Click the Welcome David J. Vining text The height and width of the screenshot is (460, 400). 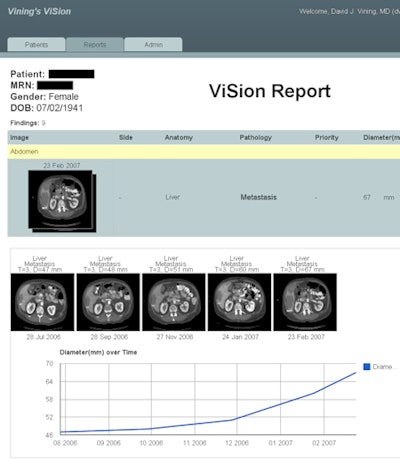(349, 11)
